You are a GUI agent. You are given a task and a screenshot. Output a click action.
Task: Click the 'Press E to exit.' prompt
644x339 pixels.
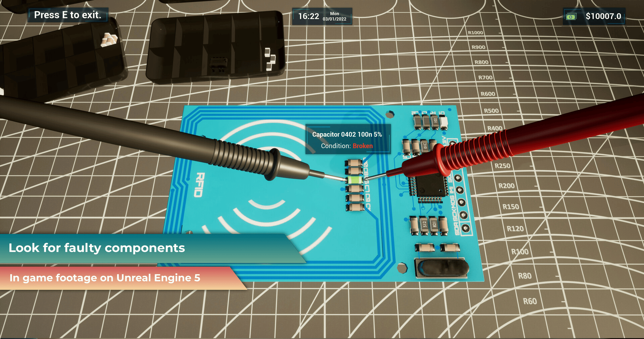tap(68, 15)
